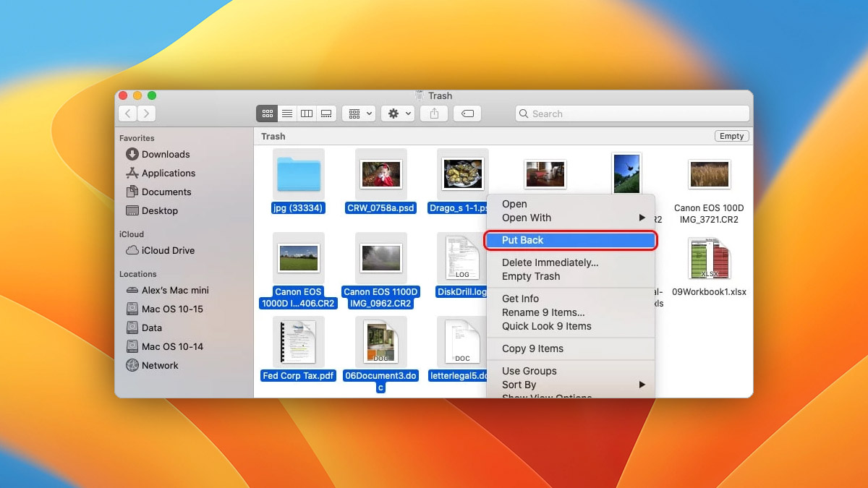This screenshot has width=868, height=488.
Task: Select the Drago_s oysters image thumbnail
Action: pos(463,174)
